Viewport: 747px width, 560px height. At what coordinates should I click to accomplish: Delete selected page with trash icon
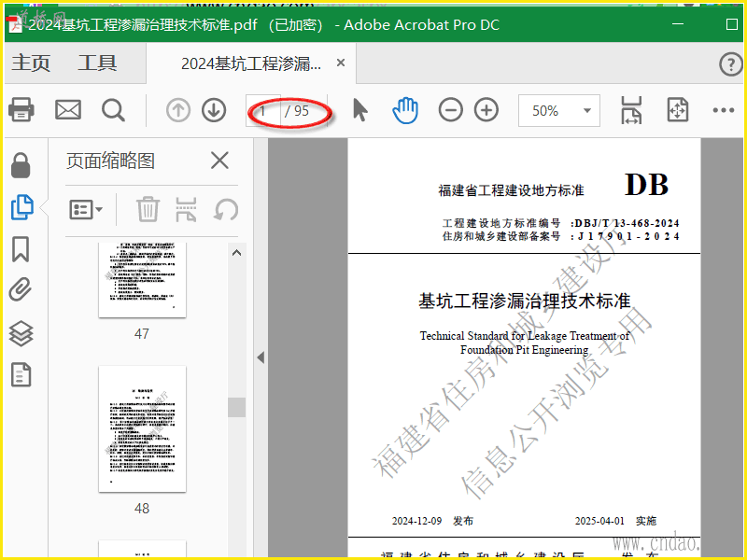(x=148, y=209)
